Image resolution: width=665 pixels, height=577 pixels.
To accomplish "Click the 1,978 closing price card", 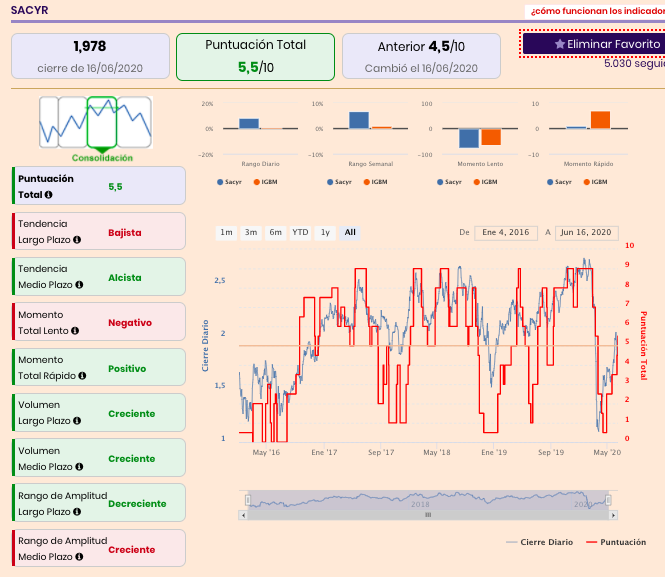I will [90, 56].
